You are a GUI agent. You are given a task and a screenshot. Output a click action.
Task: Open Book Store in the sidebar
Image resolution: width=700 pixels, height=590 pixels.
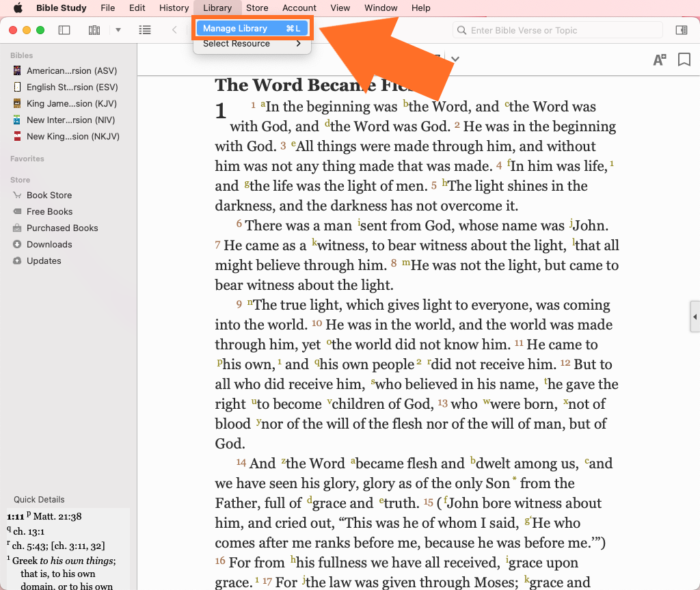(x=49, y=196)
